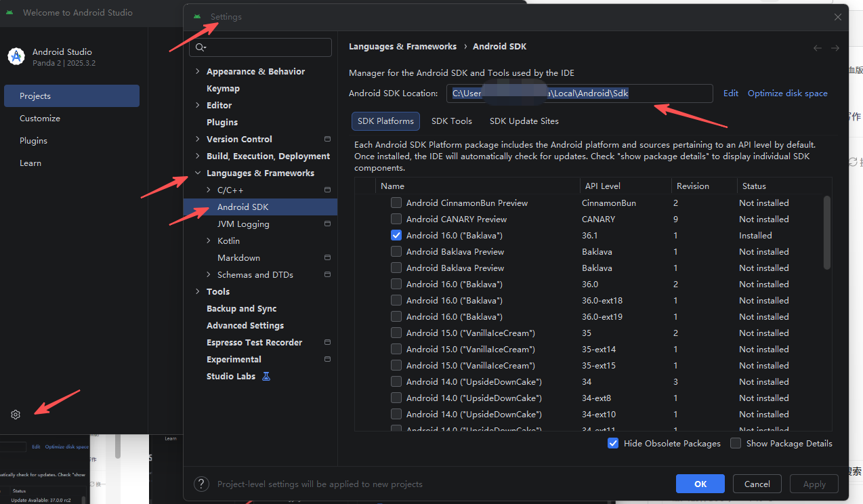Click the project-level icon beside JVM Logging
This screenshot has width=863, height=504.
(x=328, y=224)
